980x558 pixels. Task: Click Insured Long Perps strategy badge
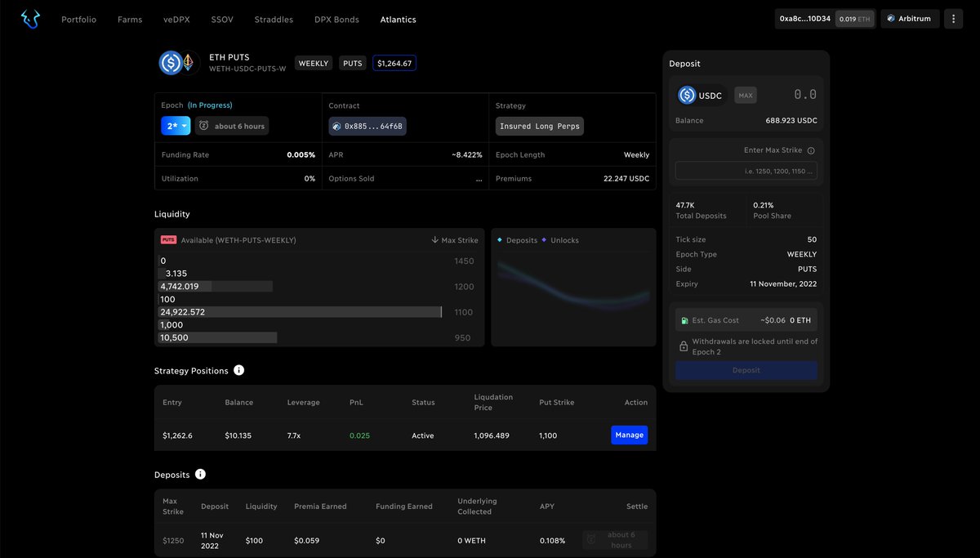click(x=540, y=126)
